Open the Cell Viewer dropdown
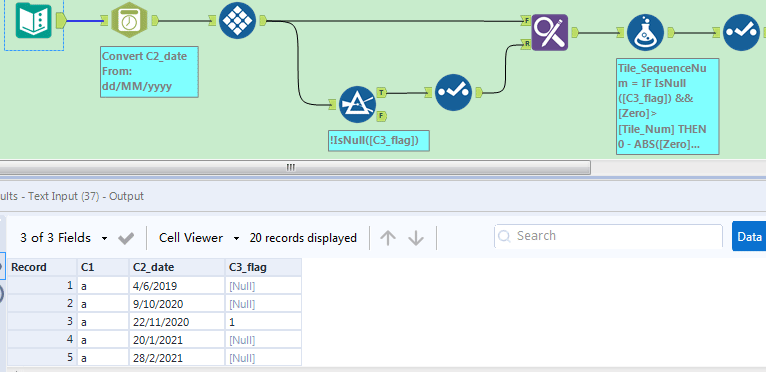Viewport: 766px width, 372px height. click(x=199, y=238)
